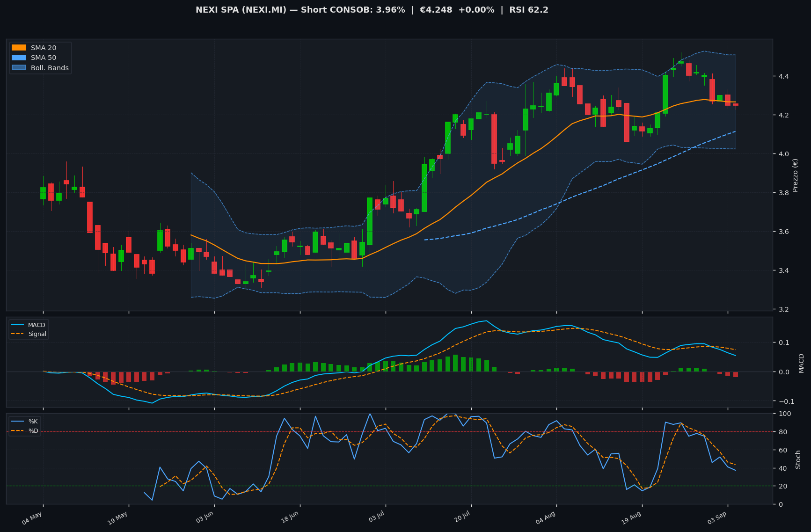Click the blue SMA 50 legend swatch
Viewport: 811px width, 532px height.
19,58
